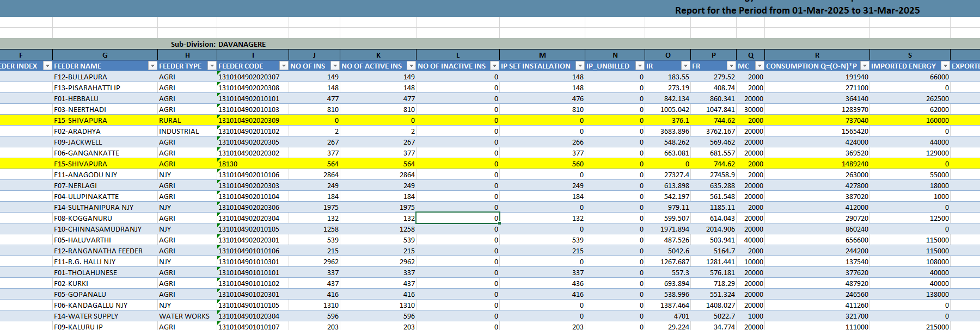Select the F08-KOGGANURU cell
980x330 pixels.
click(x=105, y=218)
